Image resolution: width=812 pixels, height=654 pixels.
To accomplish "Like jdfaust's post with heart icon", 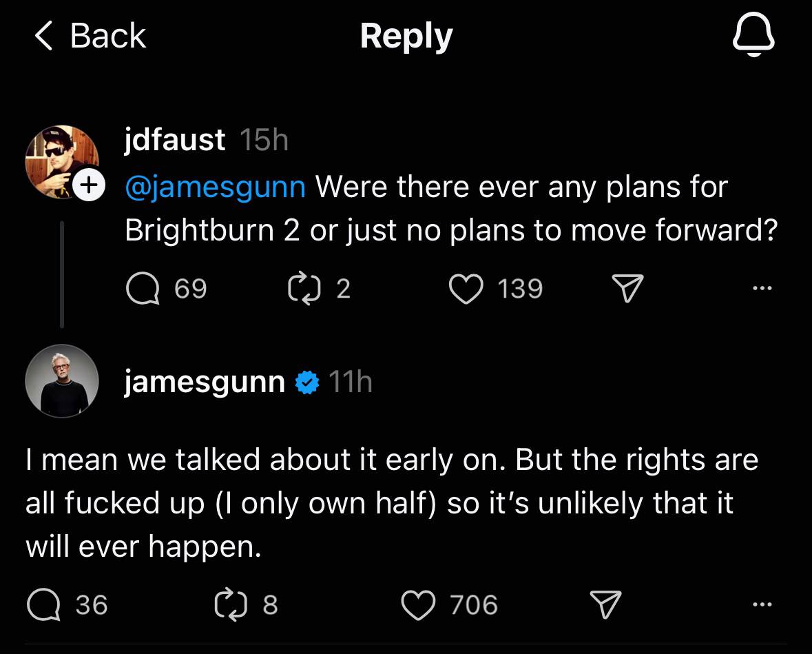I will click(x=466, y=288).
